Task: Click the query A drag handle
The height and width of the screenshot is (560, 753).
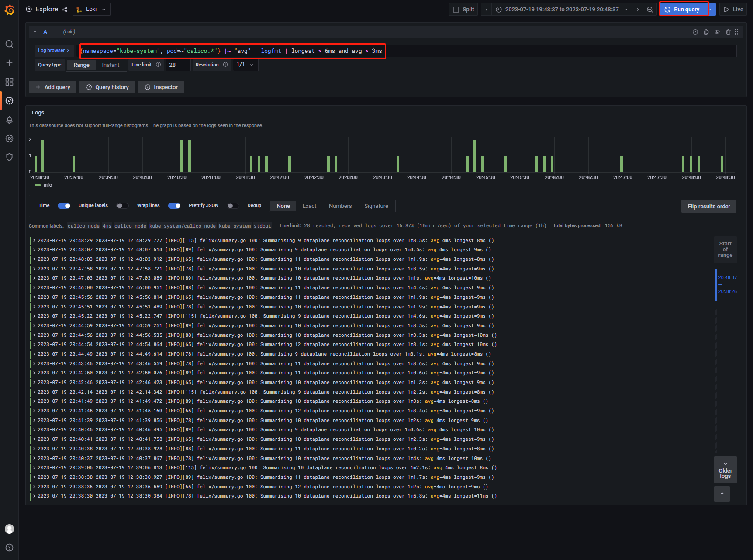Action: coord(736,32)
